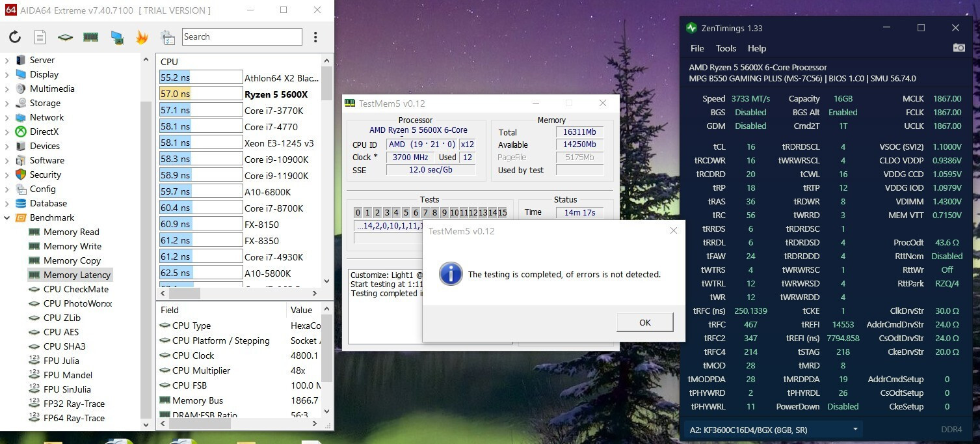Select the FPU SinJulia benchmark
980x444 pixels.
click(x=67, y=389)
